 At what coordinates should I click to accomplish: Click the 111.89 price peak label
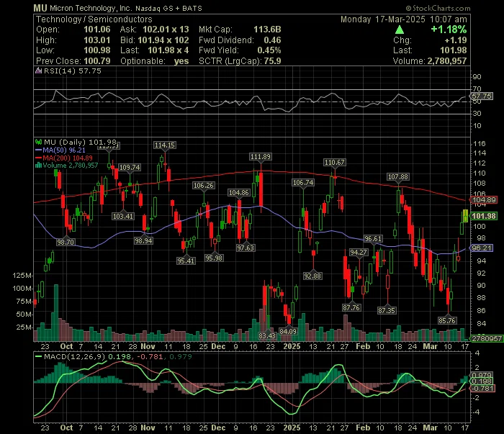(261, 157)
